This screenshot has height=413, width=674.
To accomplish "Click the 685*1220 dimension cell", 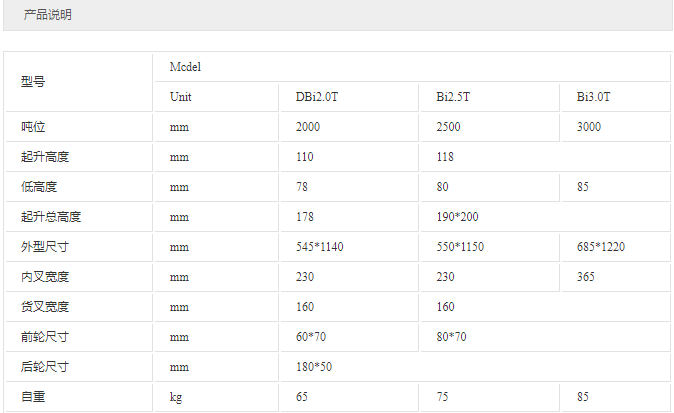I will tap(602, 247).
